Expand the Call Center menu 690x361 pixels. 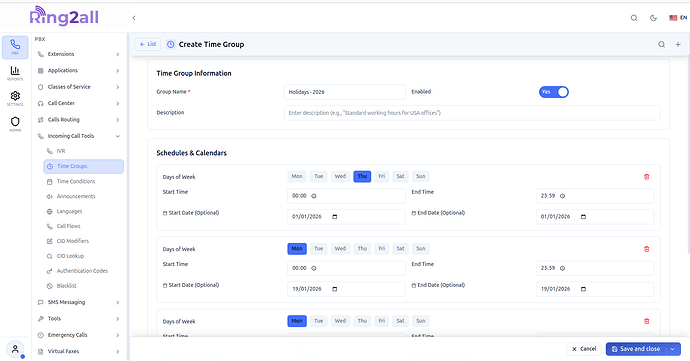(x=79, y=103)
